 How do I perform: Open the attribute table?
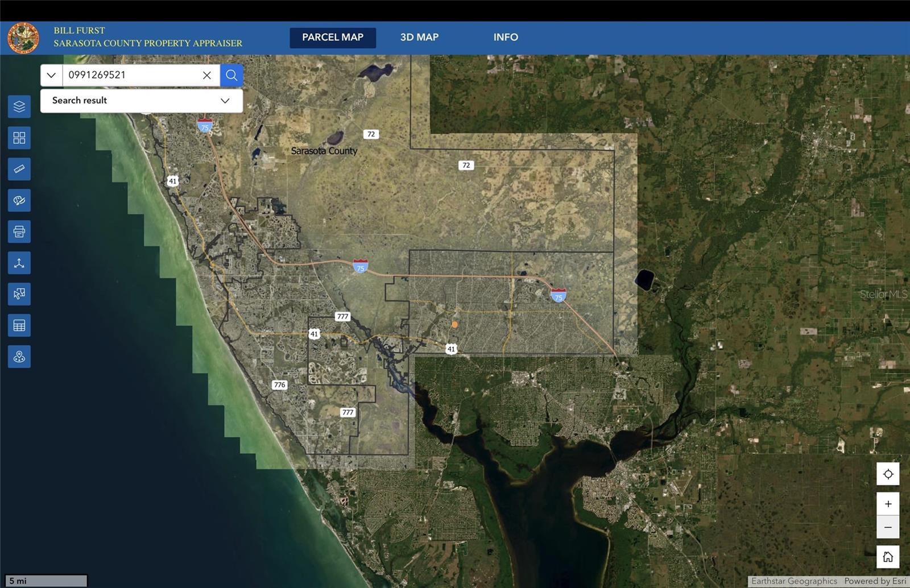click(19, 325)
